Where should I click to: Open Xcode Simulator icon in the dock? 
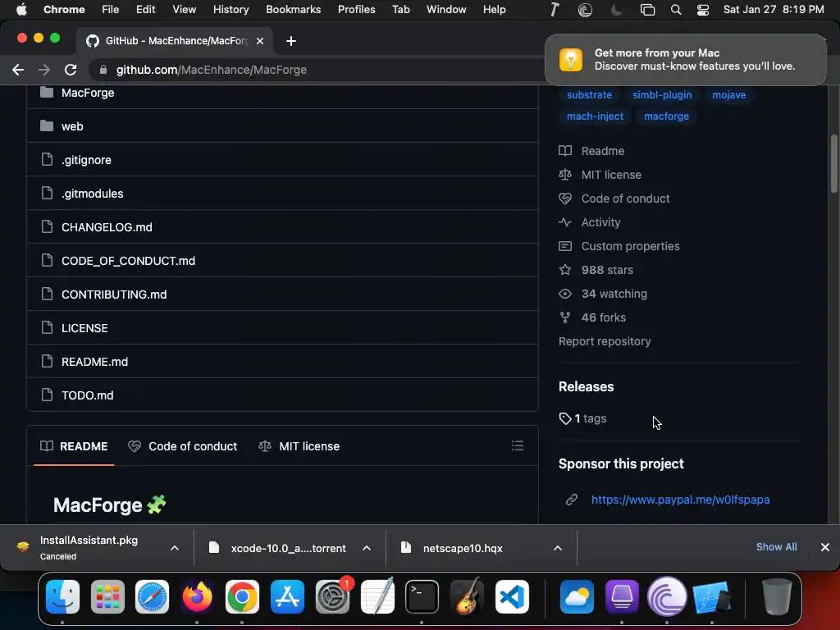(712, 597)
